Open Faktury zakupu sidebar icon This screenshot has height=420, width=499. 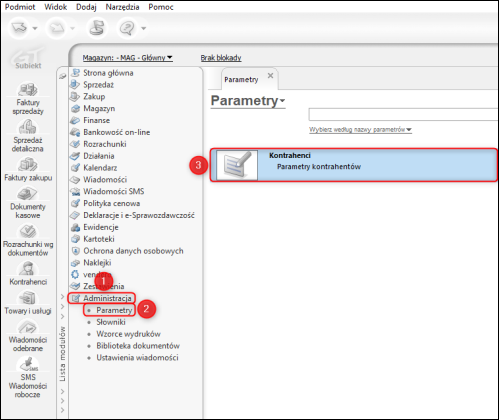tap(28, 165)
